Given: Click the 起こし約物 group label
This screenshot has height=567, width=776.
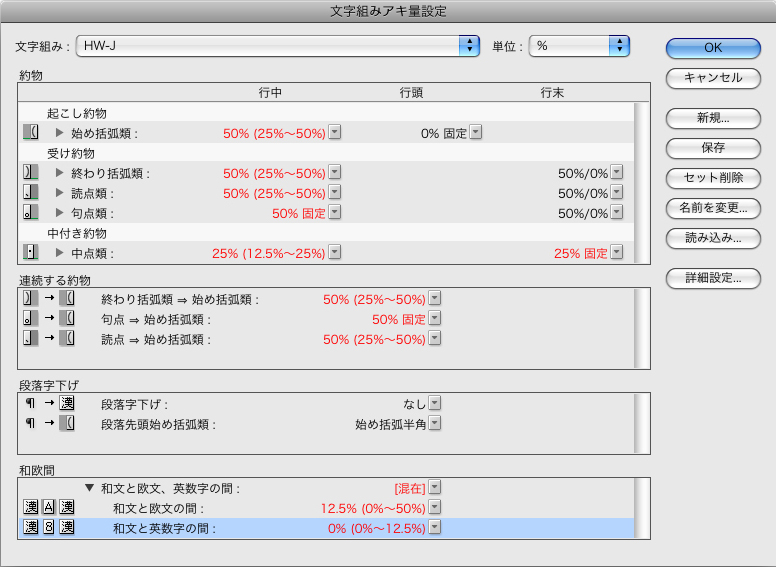Looking at the screenshot, I should coord(77,113).
